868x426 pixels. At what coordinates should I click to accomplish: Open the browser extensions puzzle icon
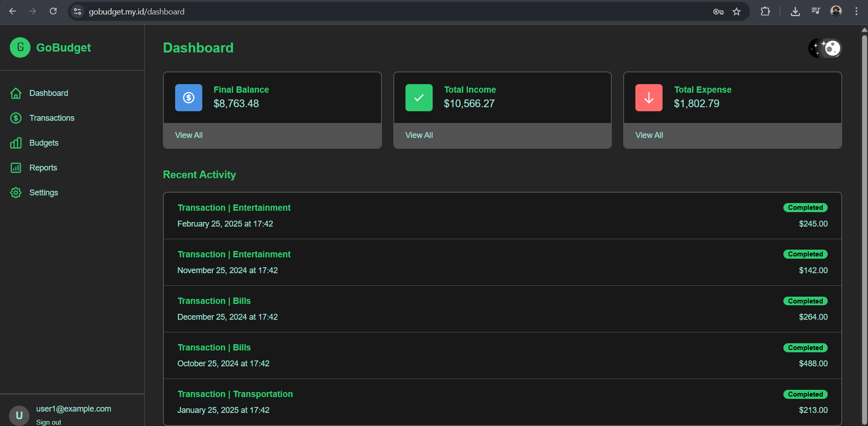point(765,12)
